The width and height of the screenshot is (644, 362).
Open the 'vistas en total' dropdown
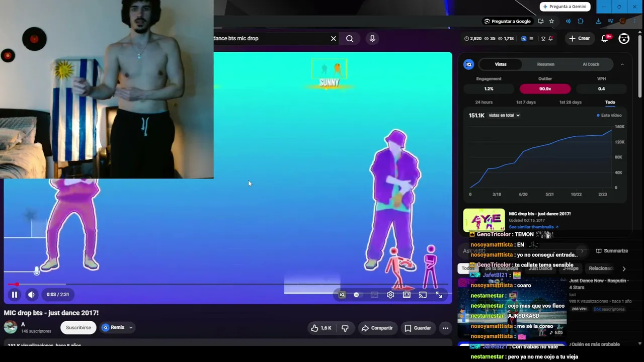coord(504,115)
